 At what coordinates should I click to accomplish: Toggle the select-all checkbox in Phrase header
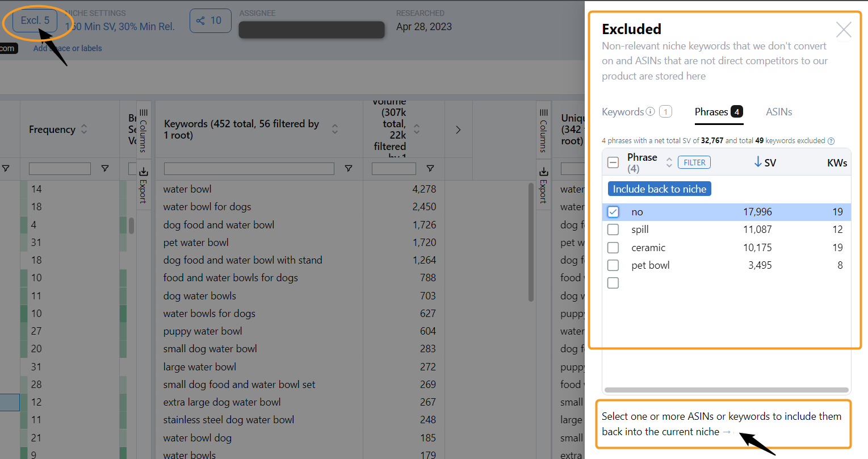[x=613, y=162]
